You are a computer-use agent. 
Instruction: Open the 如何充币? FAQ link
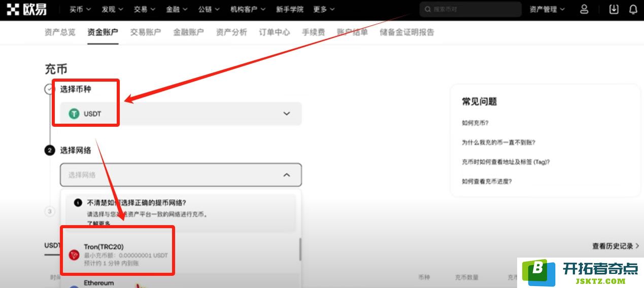click(x=475, y=123)
